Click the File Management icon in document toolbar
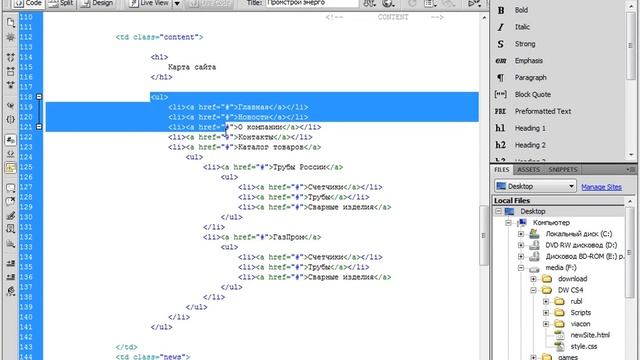The image size is (640, 360). click(369, 4)
